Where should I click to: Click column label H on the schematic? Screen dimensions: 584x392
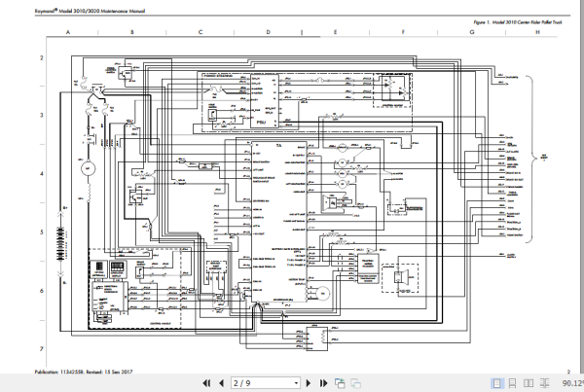[537, 32]
